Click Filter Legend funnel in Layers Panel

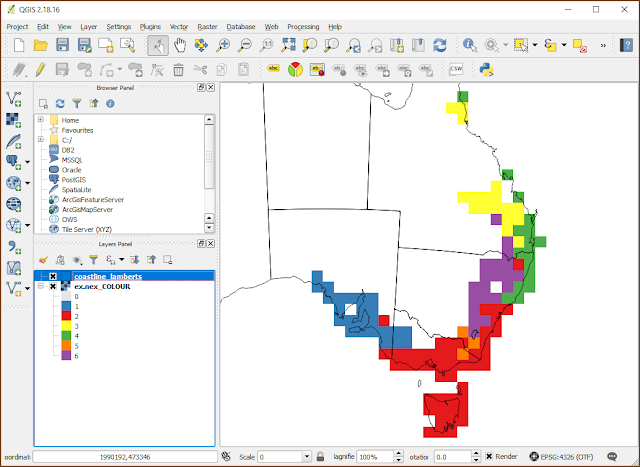[93, 260]
